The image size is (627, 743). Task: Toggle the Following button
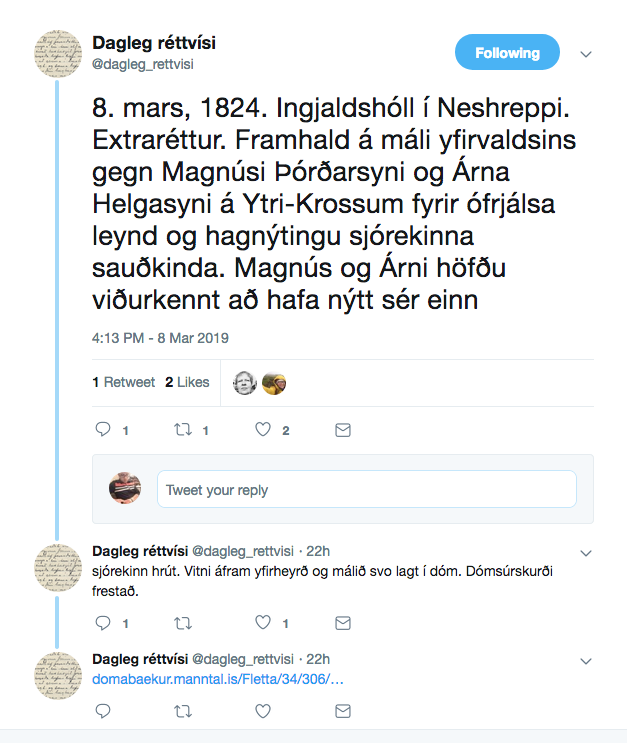(x=507, y=53)
